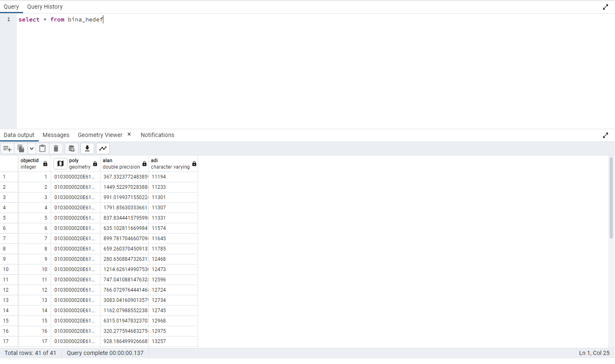The height and width of the screenshot is (364, 615).
Task: Click the objectid column header
Action: coord(35,164)
